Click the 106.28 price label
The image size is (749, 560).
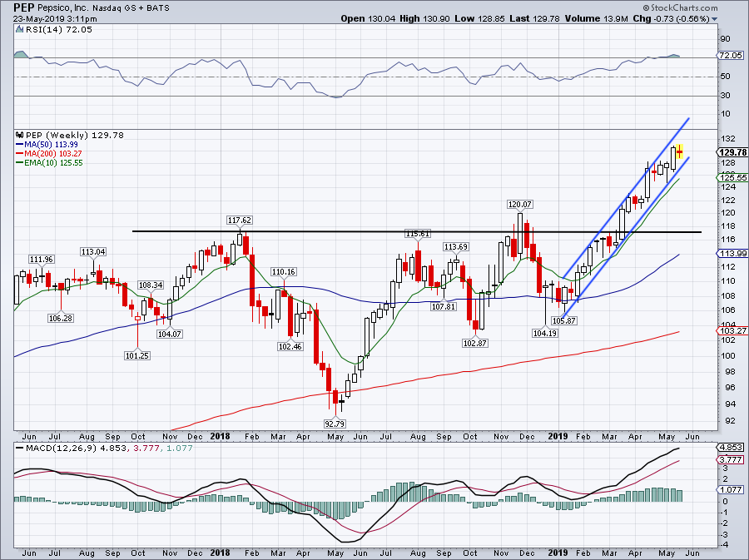pyautogui.click(x=61, y=318)
